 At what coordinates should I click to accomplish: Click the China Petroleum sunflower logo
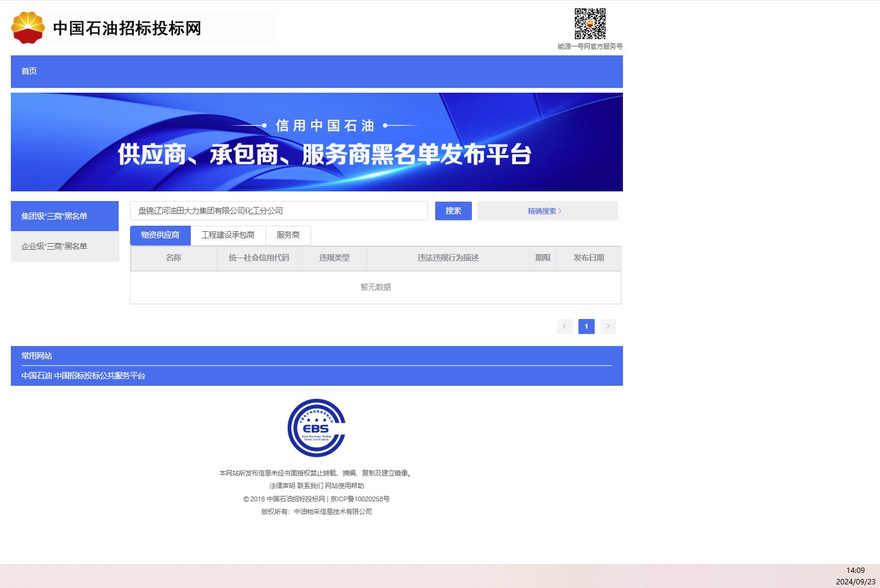point(28,28)
